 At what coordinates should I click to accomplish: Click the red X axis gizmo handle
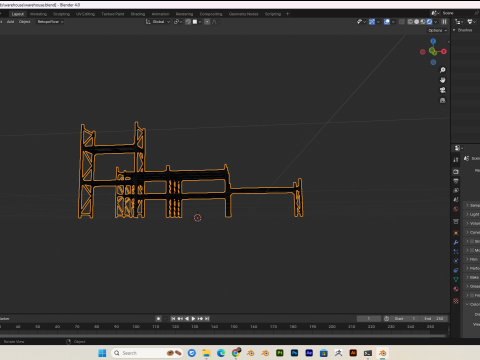tap(444, 52)
